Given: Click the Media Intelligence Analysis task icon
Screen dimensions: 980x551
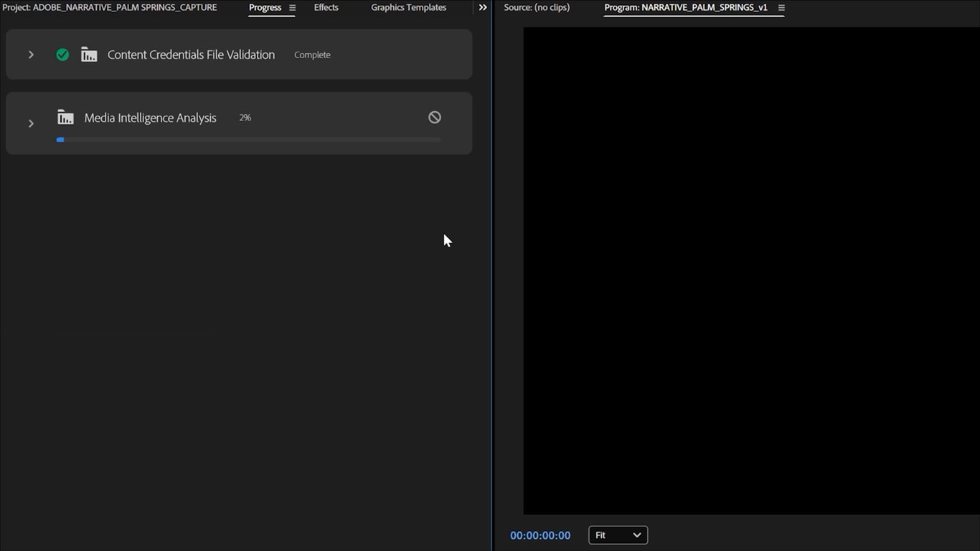Looking at the screenshot, I should [x=65, y=118].
